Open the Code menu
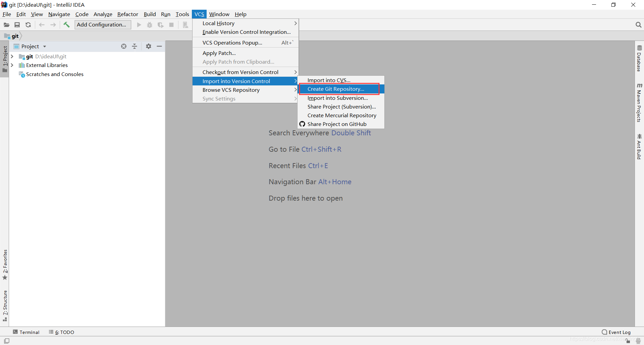Viewport: 644px width, 345px height. pos(82,14)
